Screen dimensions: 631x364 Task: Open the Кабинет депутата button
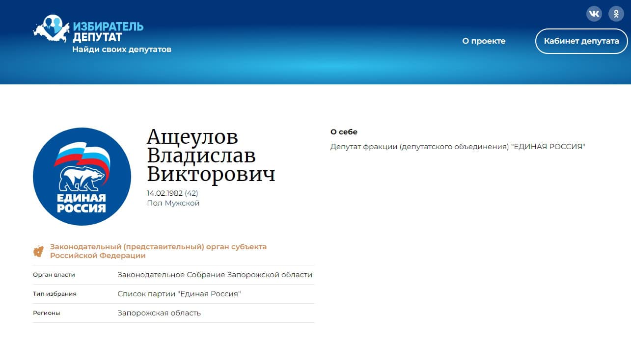(x=581, y=41)
